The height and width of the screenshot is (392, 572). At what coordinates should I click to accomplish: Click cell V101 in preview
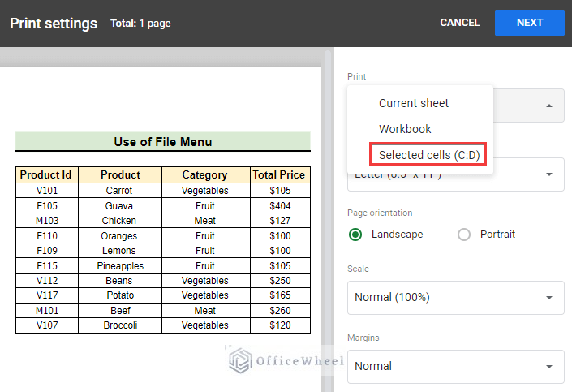47,191
